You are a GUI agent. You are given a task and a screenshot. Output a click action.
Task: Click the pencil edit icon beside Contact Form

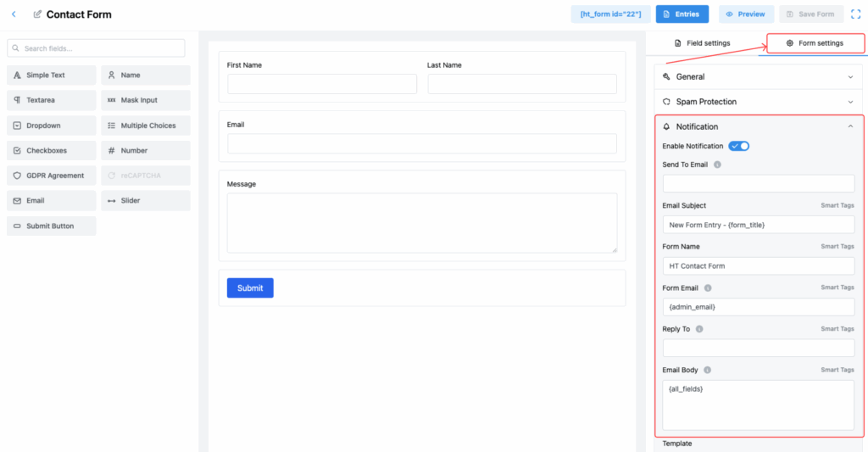coord(37,14)
